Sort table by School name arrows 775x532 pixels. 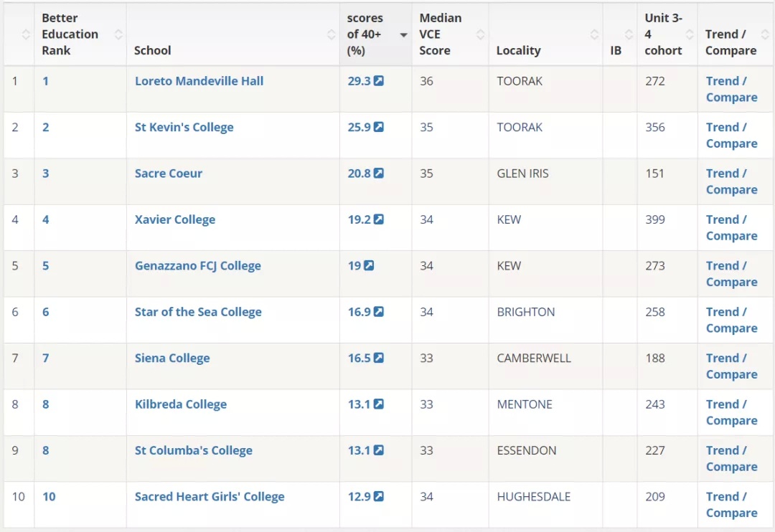(x=331, y=34)
